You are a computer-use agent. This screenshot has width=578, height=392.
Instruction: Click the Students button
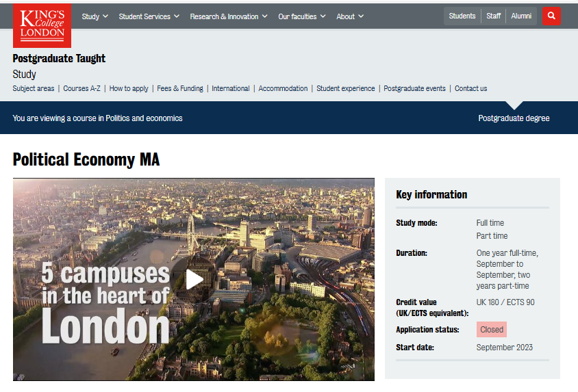462,16
